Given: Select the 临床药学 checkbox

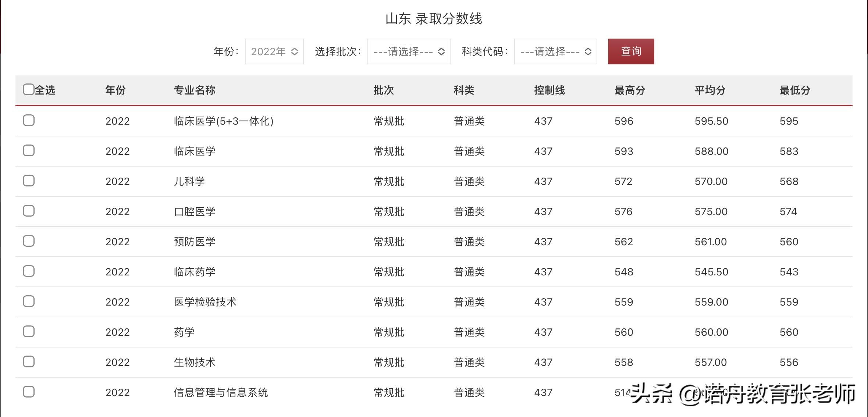Looking at the screenshot, I should 29,271.
